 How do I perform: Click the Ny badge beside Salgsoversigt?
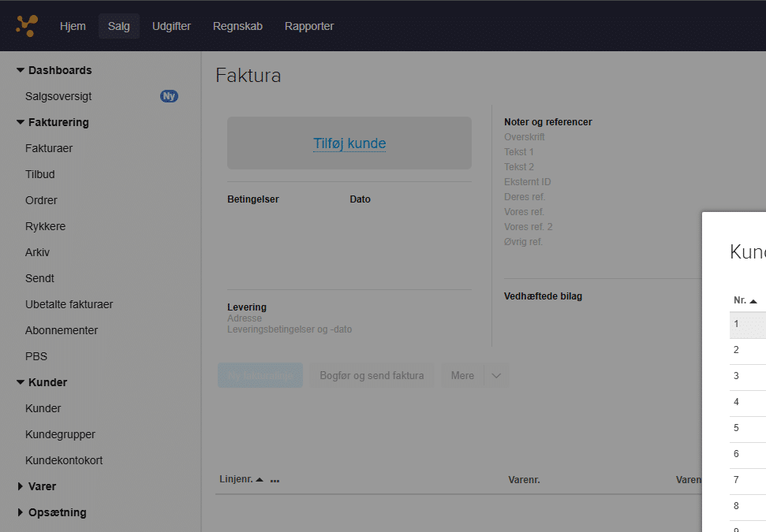tap(169, 96)
